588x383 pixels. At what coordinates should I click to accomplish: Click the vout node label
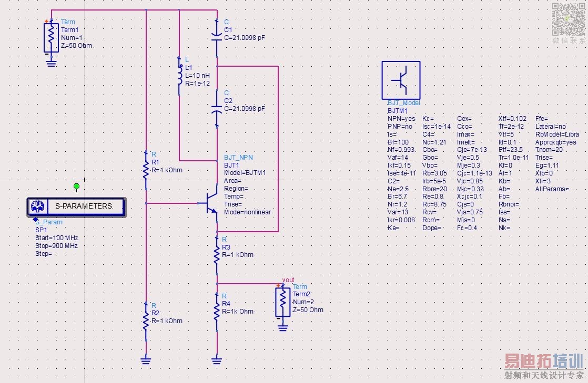click(x=288, y=280)
